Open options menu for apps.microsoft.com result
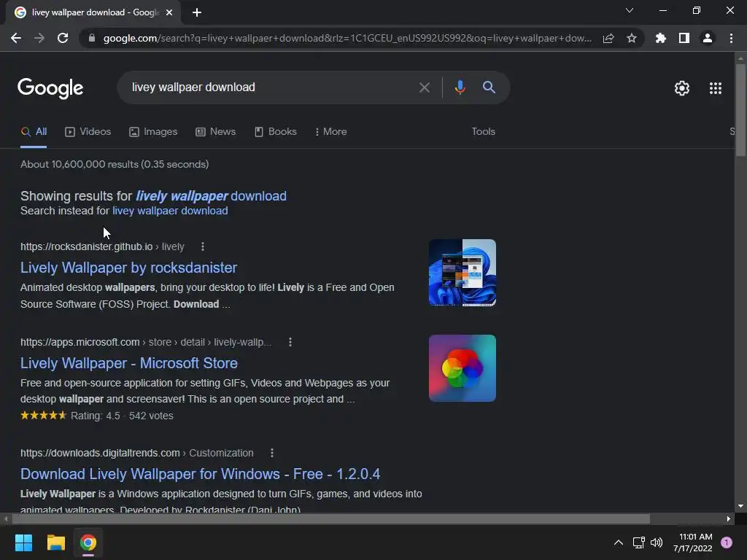The image size is (747, 560). 290,343
